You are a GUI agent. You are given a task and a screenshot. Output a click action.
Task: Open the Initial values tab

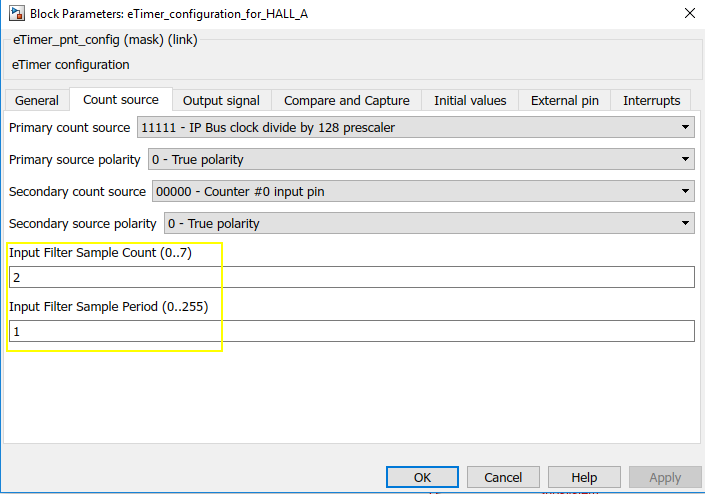[x=470, y=100]
